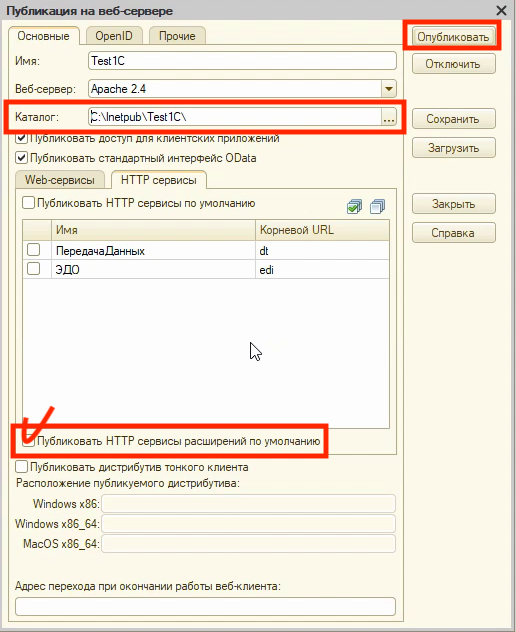This screenshot has width=516, height=632.
Task: Open catalog browse ellipsis button
Action: coord(389,117)
